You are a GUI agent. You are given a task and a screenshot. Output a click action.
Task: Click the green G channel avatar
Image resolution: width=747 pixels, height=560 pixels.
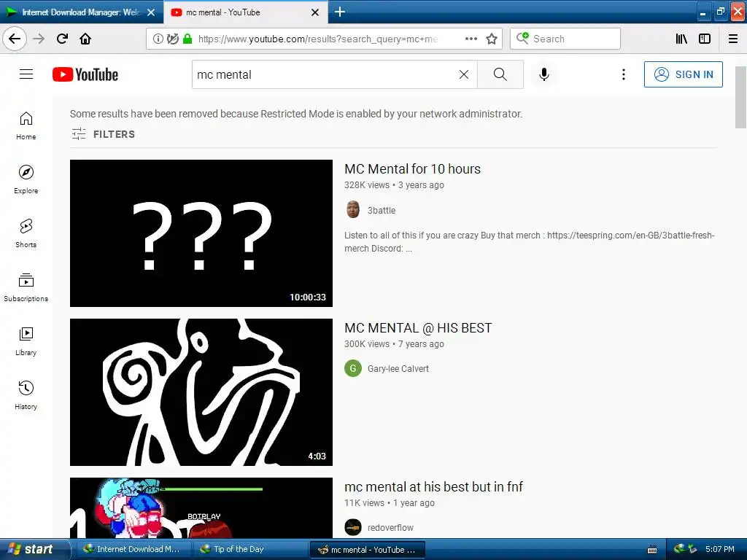353,368
